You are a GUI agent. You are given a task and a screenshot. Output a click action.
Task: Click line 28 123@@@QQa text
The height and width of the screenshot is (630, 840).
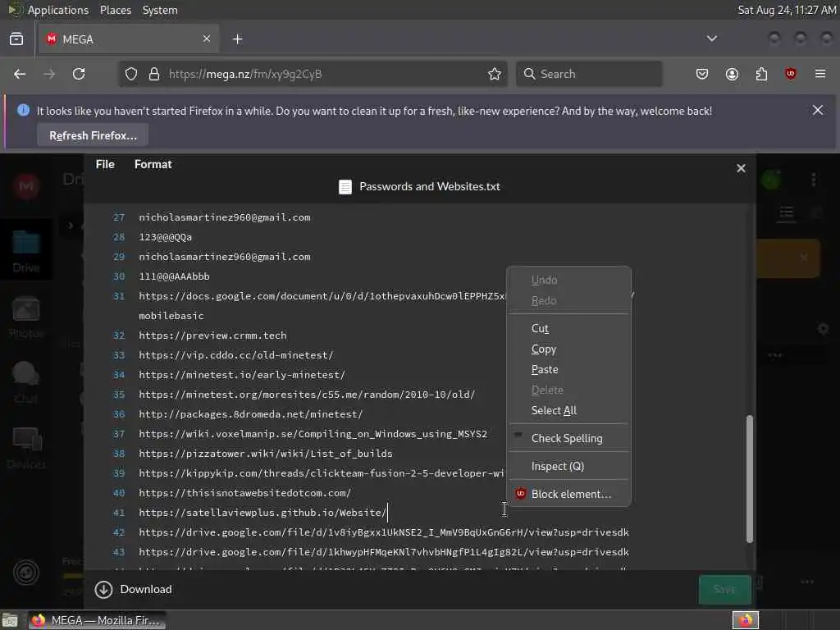[166, 237]
